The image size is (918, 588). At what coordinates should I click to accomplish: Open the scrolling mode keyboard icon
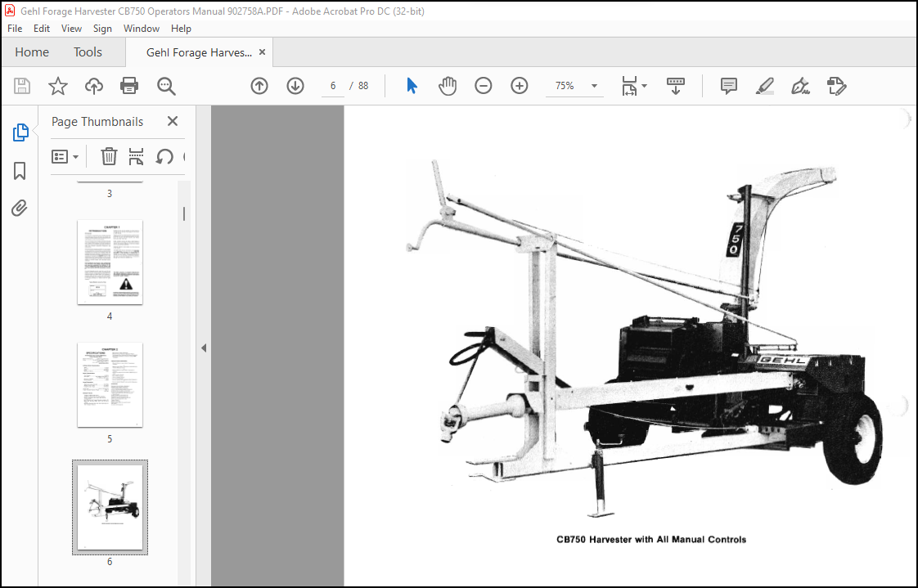coord(676,86)
